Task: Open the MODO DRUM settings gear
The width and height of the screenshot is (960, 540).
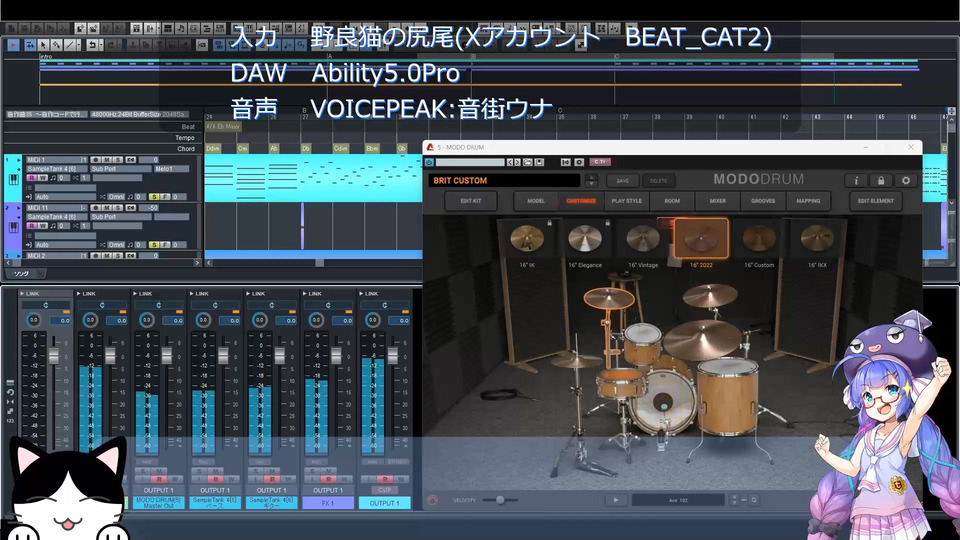Action: 906,181
